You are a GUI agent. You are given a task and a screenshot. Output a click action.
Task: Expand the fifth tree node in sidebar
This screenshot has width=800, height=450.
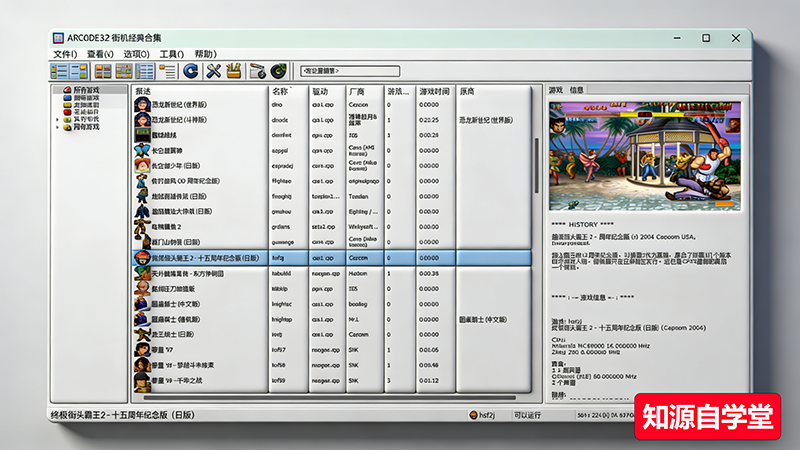tap(57, 119)
